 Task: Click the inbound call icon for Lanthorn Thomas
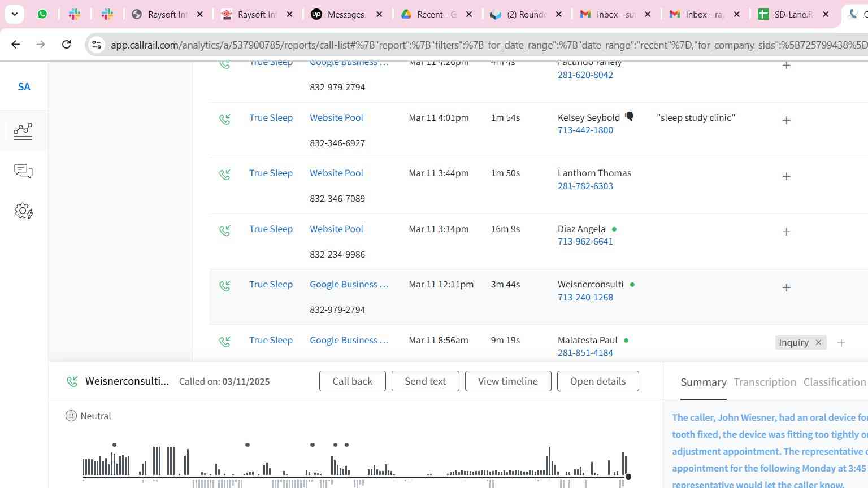(225, 175)
